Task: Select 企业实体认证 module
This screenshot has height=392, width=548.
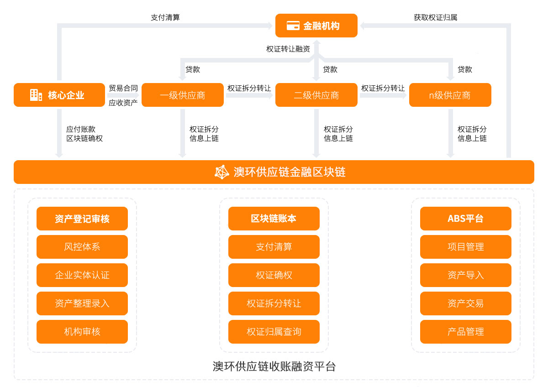Action: coord(82,275)
